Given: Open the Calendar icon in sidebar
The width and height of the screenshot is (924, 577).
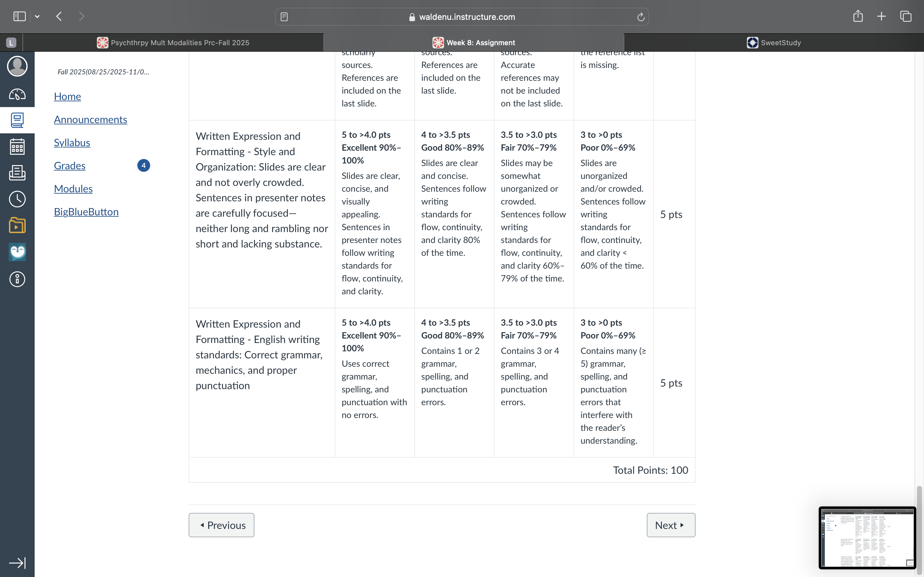Looking at the screenshot, I should (x=17, y=146).
